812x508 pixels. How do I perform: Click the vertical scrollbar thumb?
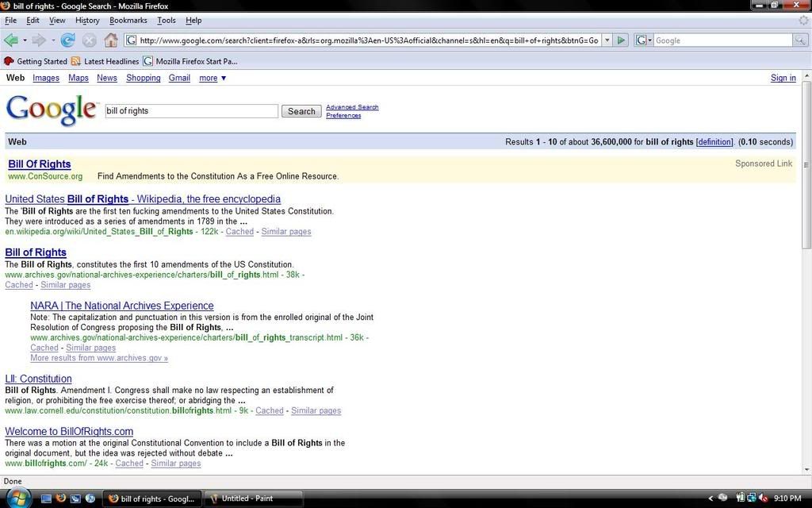point(806,165)
